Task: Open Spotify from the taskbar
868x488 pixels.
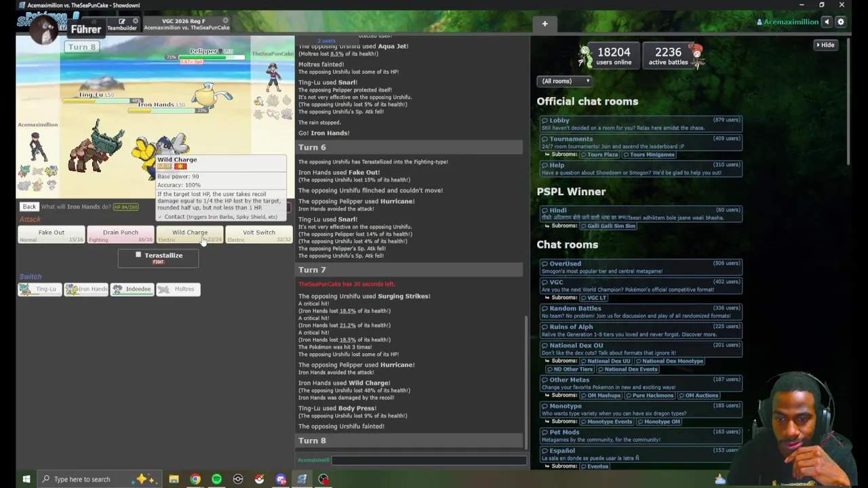Action: pyautogui.click(x=216, y=479)
